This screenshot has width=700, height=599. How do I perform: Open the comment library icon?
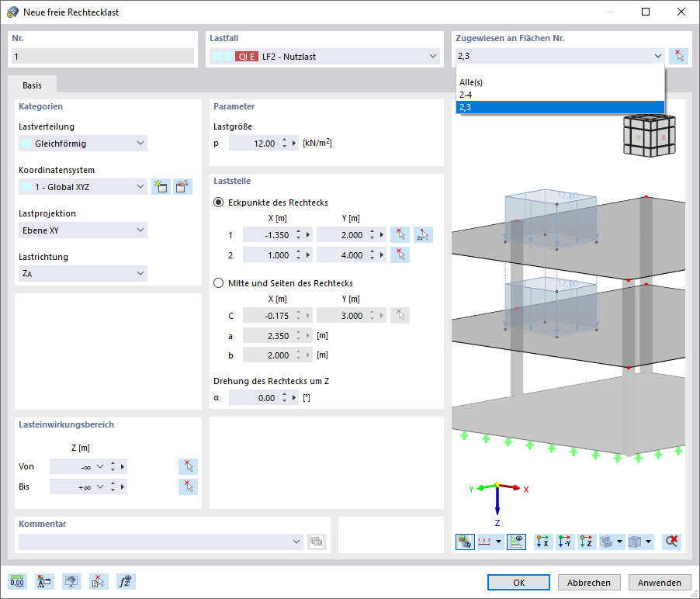pyautogui.click(x=317, y=542)
